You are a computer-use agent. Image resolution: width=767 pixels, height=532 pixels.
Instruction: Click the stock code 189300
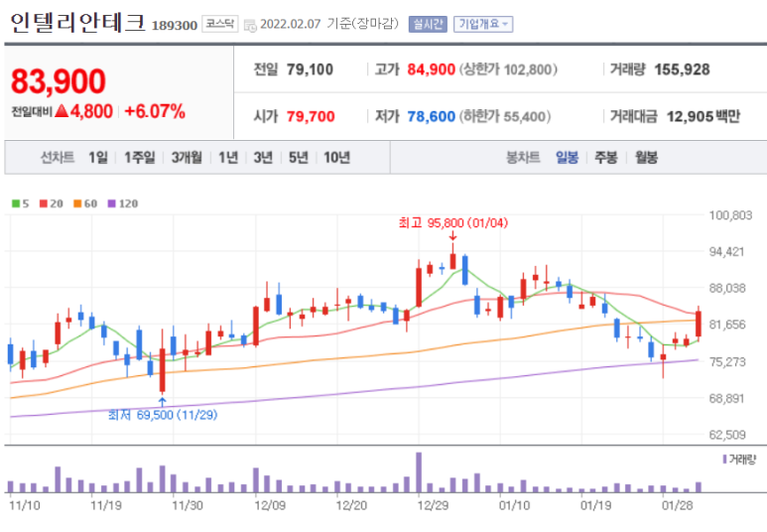pos(175,26)
